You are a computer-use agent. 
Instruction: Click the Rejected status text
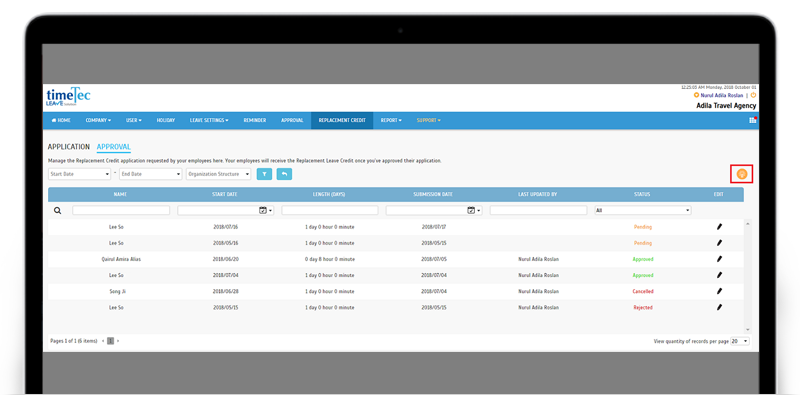tap(643, 308)
